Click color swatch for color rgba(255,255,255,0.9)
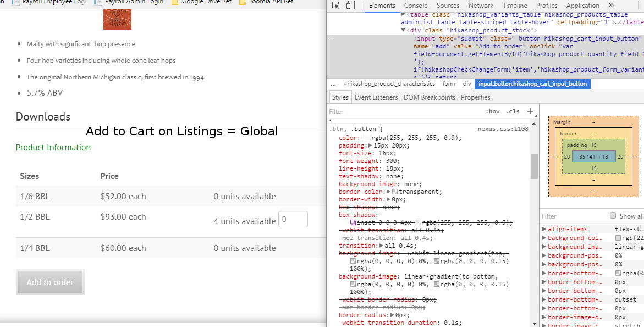Image resolution: width=644 pixels, height=327 pixels. pos(367,137)
